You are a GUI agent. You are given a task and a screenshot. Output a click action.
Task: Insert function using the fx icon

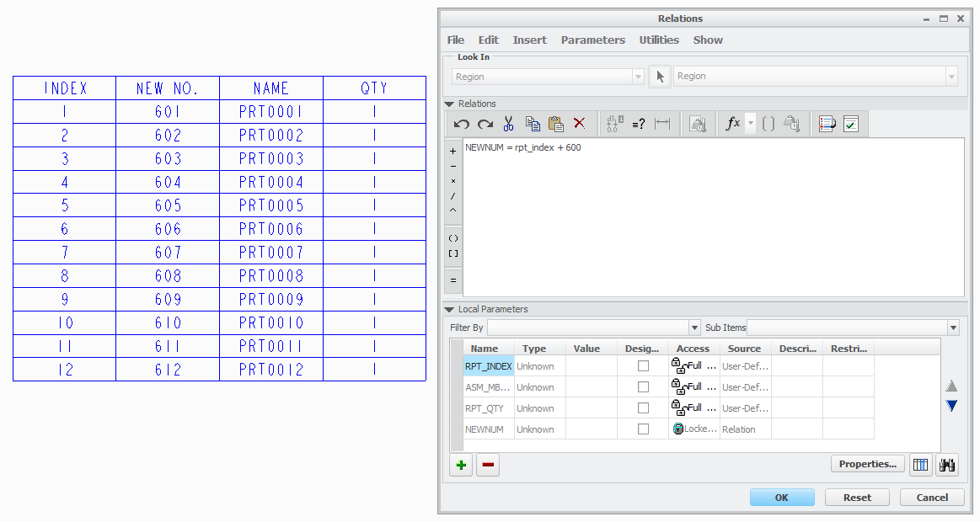pos(732,123)
